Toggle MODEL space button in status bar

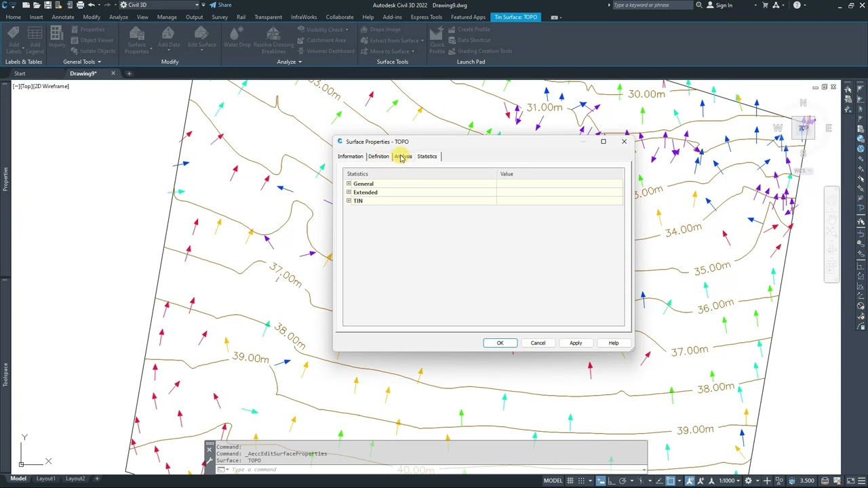click(x=553, y=481)
